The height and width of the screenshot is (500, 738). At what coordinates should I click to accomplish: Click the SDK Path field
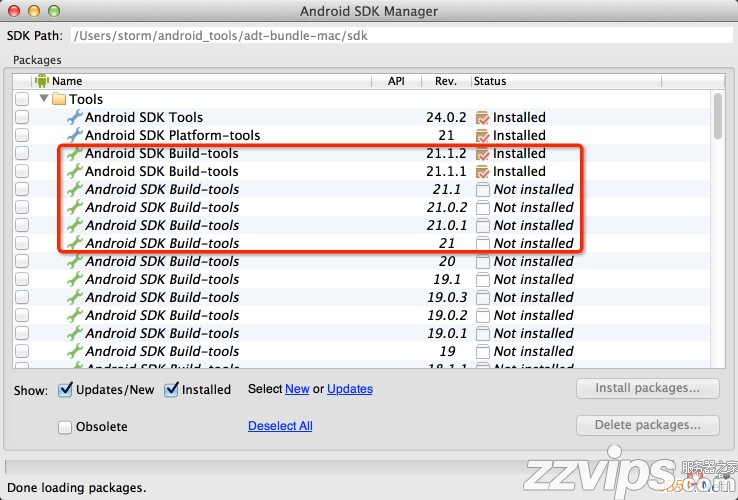[401, 36]
